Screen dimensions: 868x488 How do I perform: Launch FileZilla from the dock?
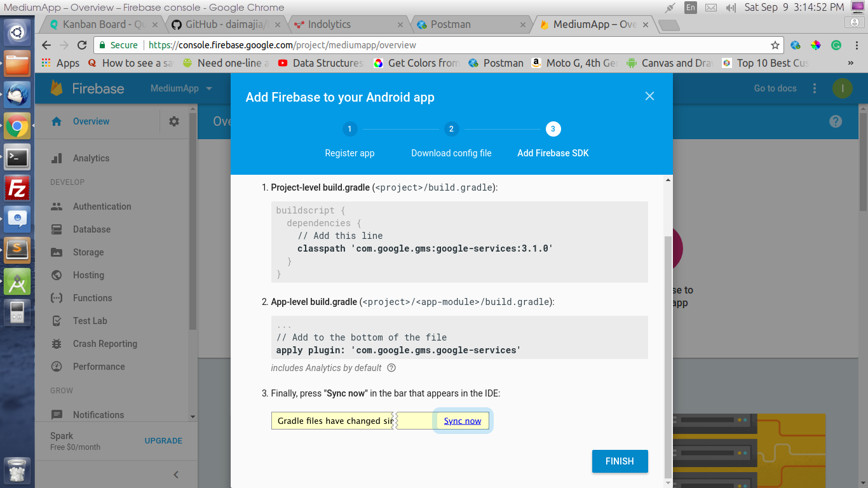coord(17,189)
